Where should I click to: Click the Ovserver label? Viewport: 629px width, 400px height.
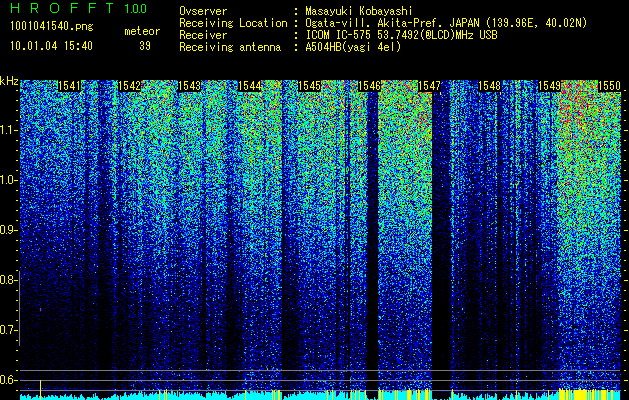pyautogui.click(x=203, y=11)
